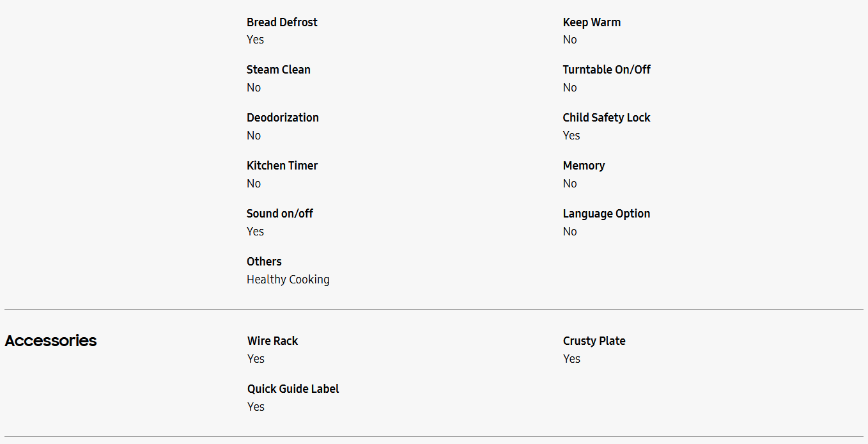Click the Bread Defrost spec label
This screenshot has height=444, width=868.
[x=282, y=22]
